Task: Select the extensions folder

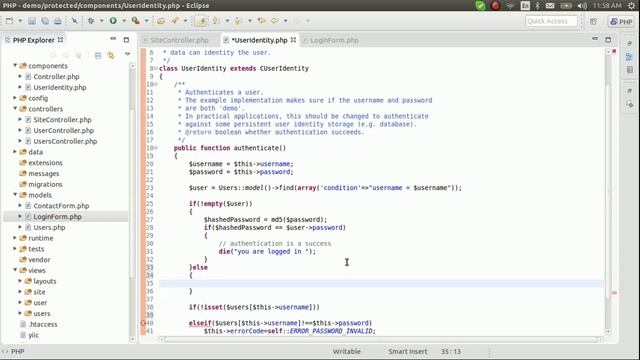Action: click(x=45, y=162)
